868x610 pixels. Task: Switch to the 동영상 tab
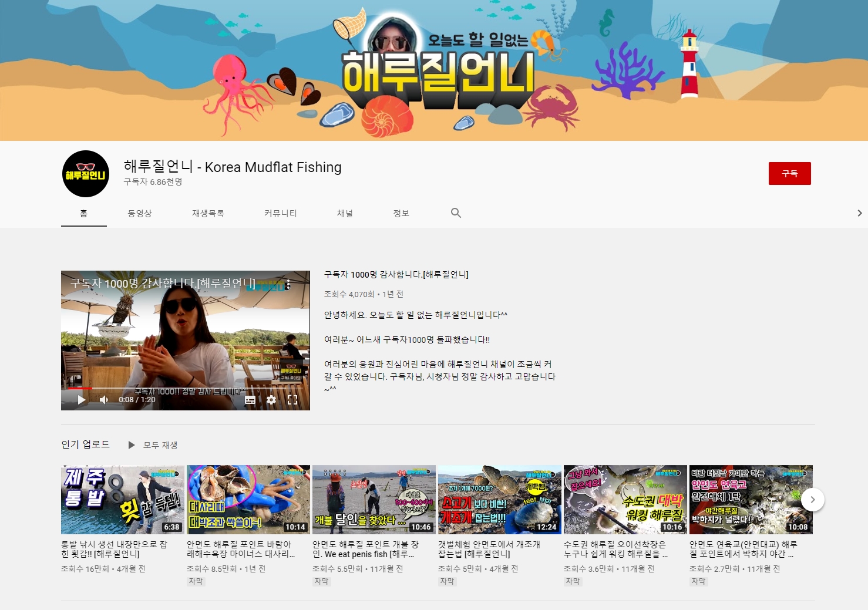pyautogui.click(x=140, y=213)
